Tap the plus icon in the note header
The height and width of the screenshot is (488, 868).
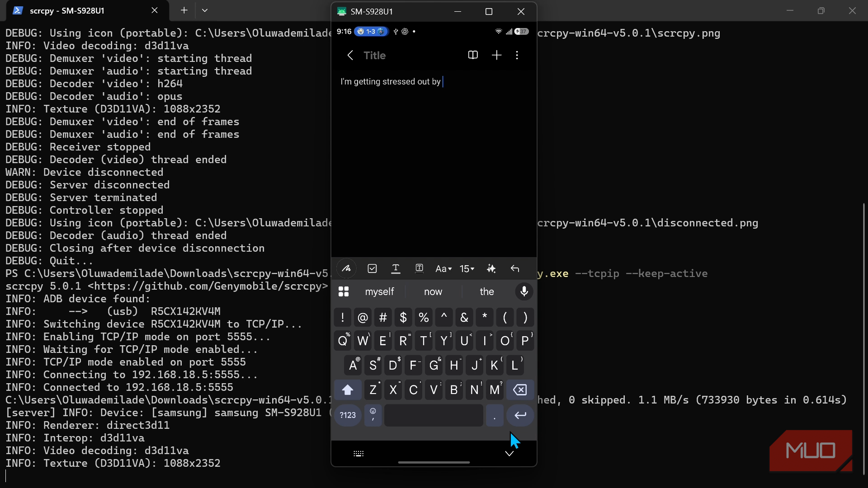click(496, 55)
